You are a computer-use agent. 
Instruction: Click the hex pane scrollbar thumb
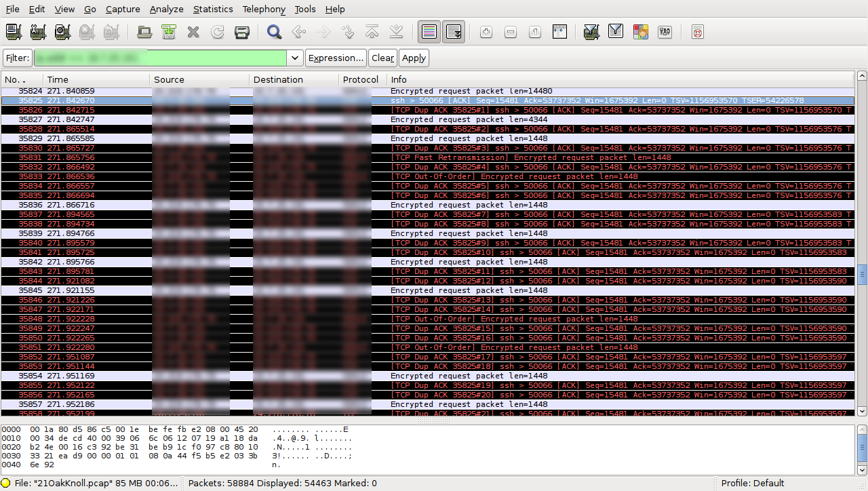(862, 448)
